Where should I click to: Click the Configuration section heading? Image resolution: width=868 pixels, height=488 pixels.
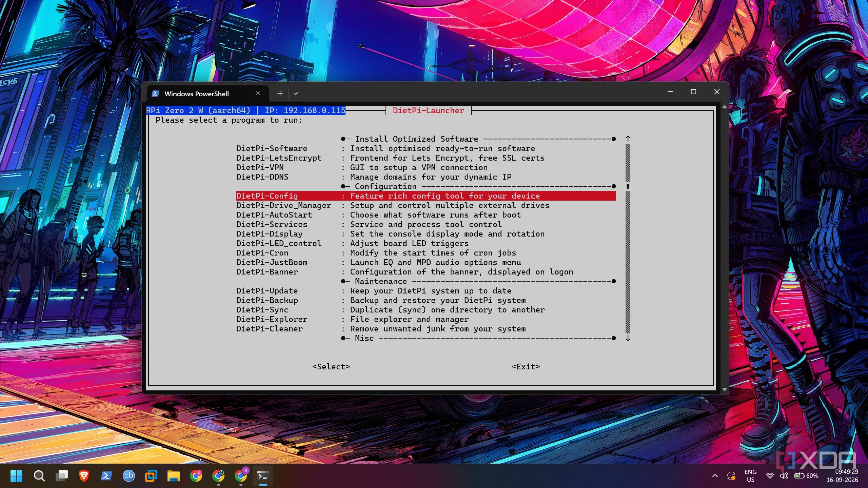coord(386,186)
